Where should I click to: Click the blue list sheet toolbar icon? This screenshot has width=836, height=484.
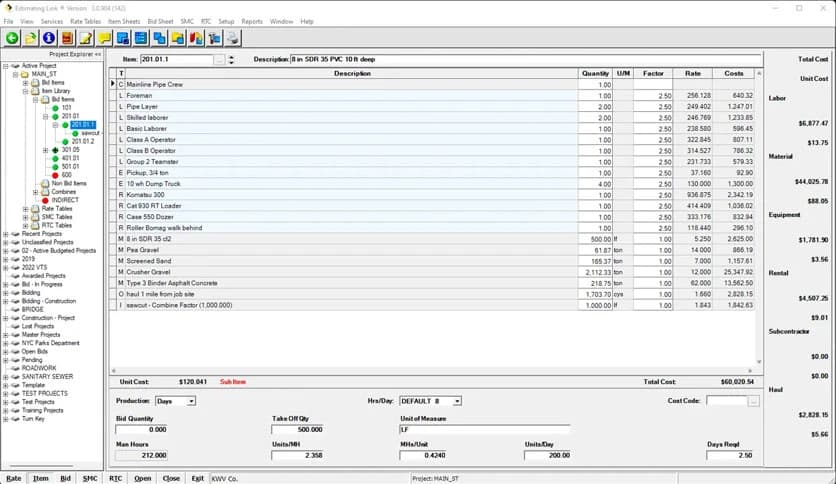(x=141, y=38)
